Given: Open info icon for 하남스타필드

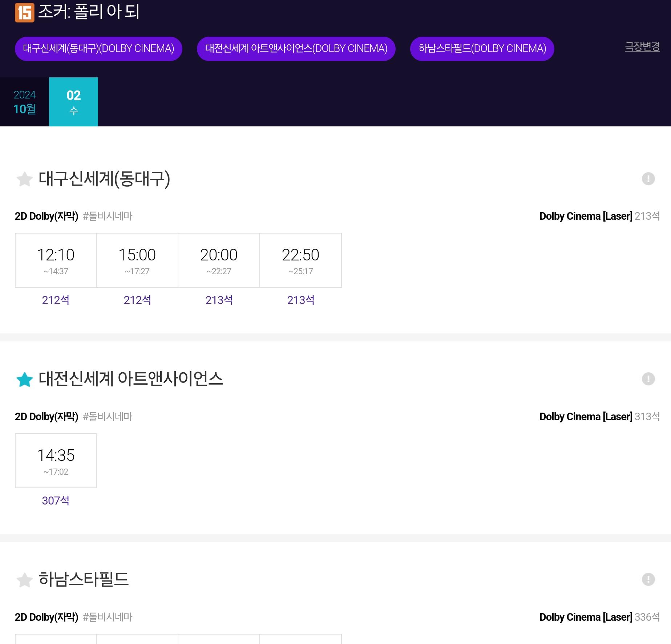Looking at the screenshot, I should (x=648, y=579).
